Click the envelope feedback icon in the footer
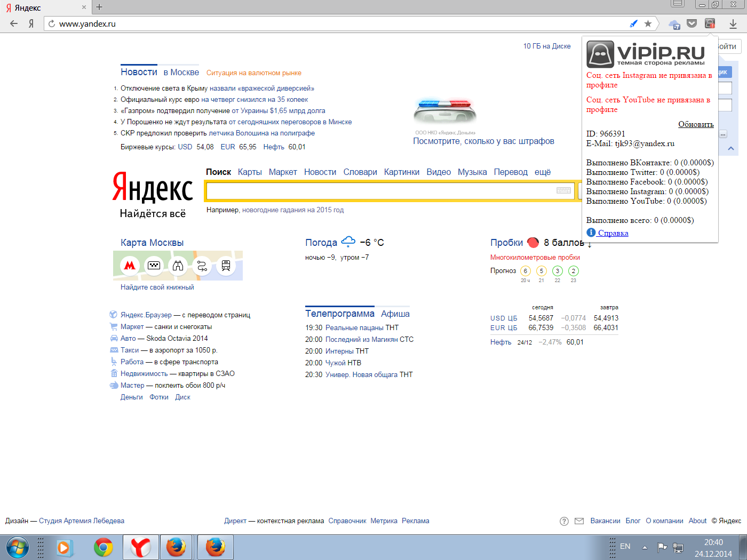The width and height of the screenshot is (747, 560). [x=579, y=521]
